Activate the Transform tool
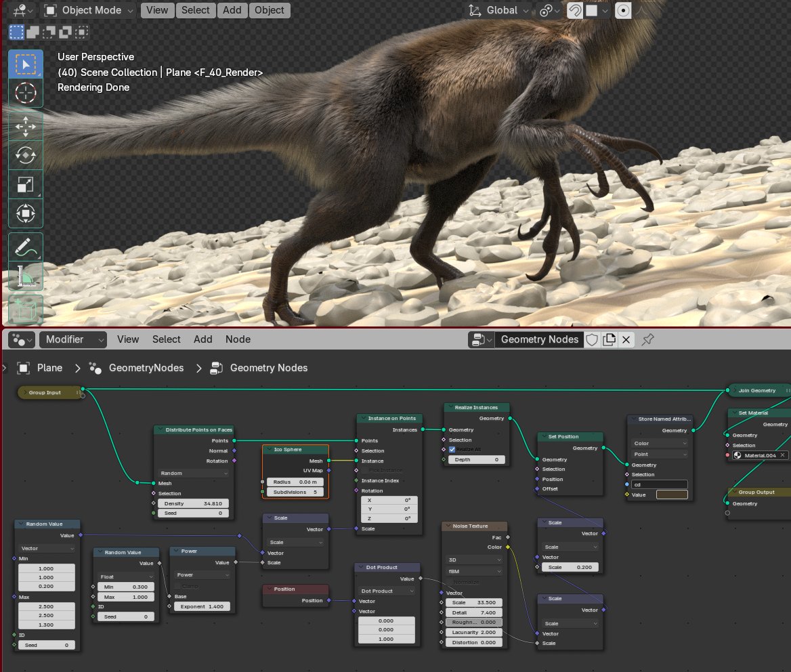The height and width of the screenshot is (672, 791). [26, 214]
